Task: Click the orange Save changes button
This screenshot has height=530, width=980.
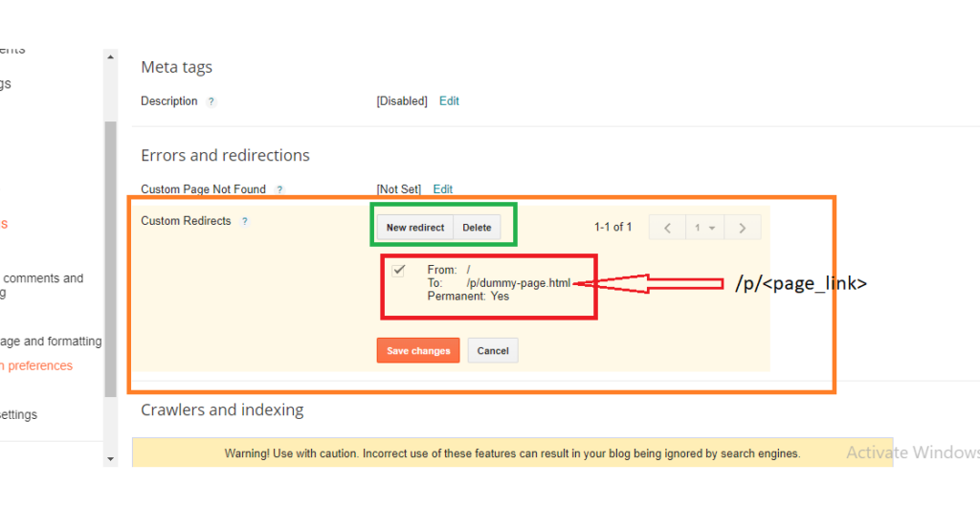Action: point(418,351)
